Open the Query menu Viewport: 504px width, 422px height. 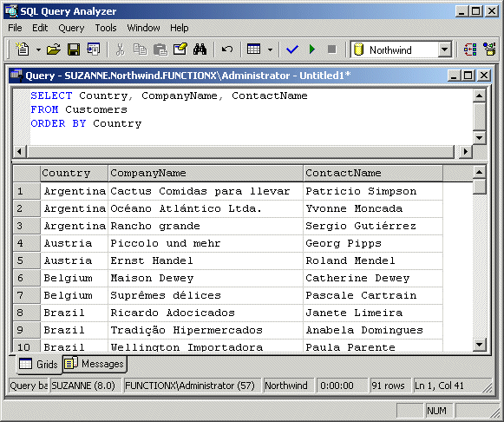click(x=71, y=28)
